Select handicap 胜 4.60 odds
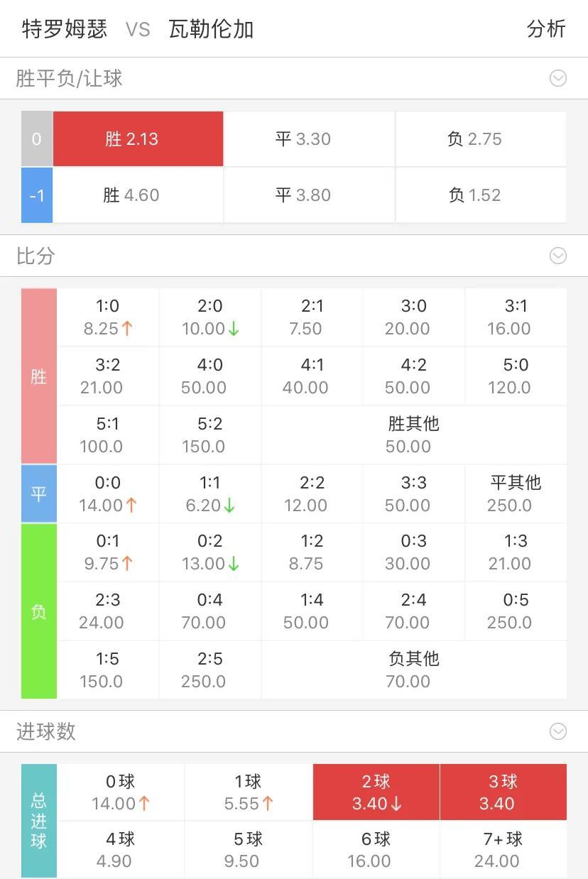 pyautogui.click(x=138, y=195)
